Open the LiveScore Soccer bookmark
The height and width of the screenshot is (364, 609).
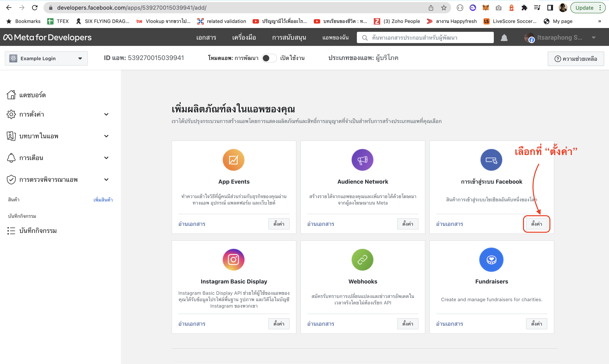[x=510, y=21]
